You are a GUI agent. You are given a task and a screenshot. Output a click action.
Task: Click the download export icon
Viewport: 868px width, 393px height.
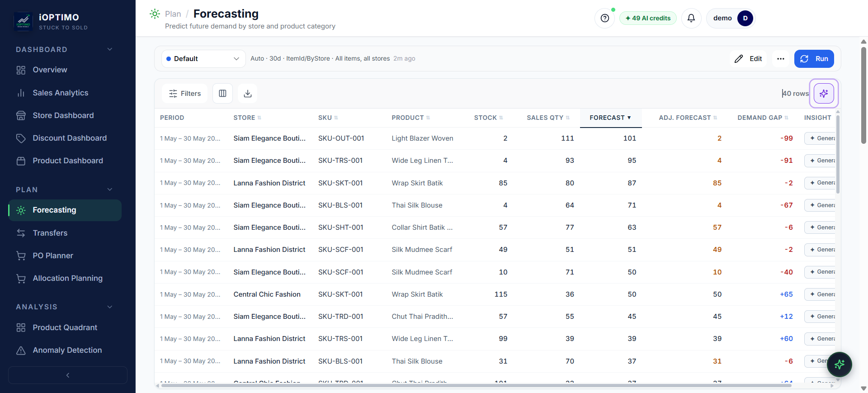pyautogui.click(x=247, y=94)
